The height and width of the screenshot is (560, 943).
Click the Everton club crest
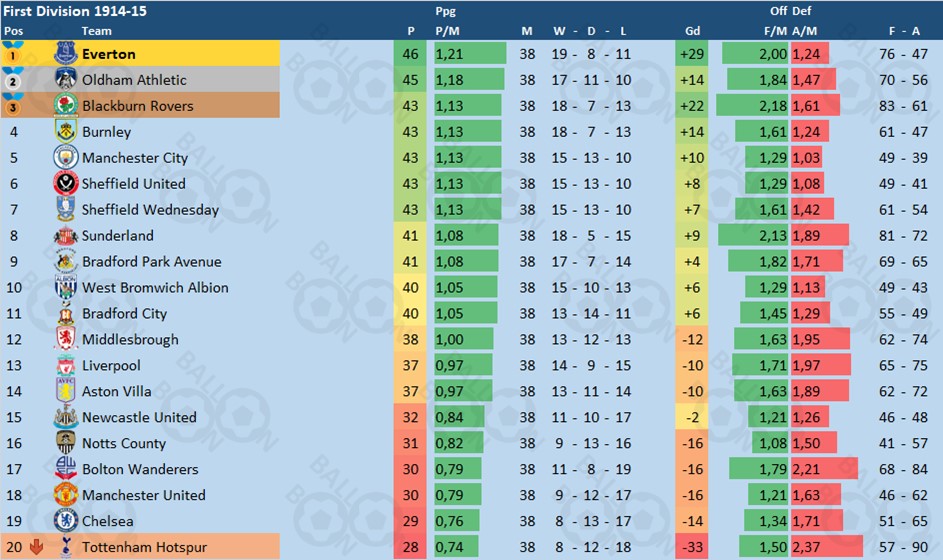[x=66, y=54]
